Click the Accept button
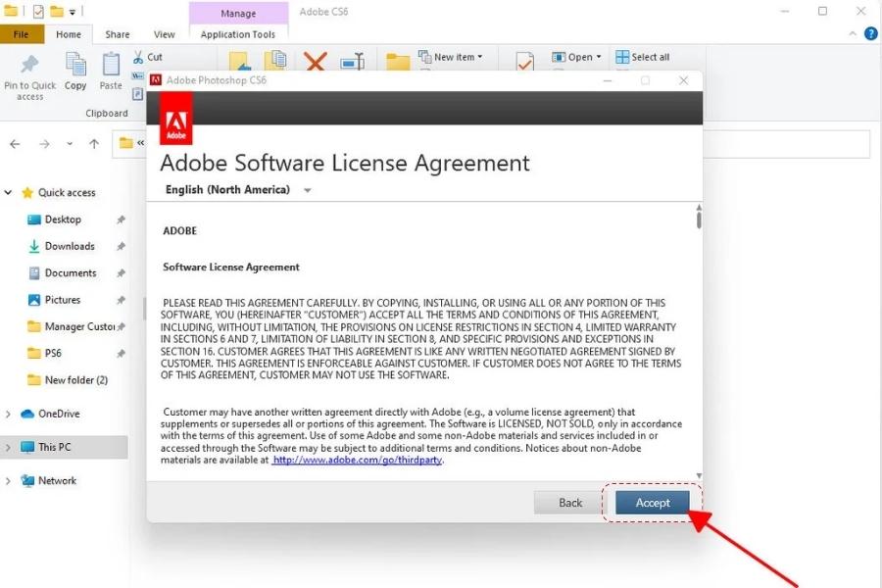The image size is (882, 588). [652, 503]
